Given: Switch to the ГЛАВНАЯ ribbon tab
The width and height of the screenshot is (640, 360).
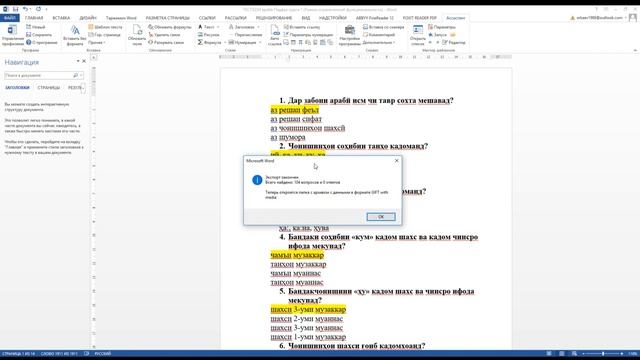Looking at the screenshot, I should coord(34,18).
